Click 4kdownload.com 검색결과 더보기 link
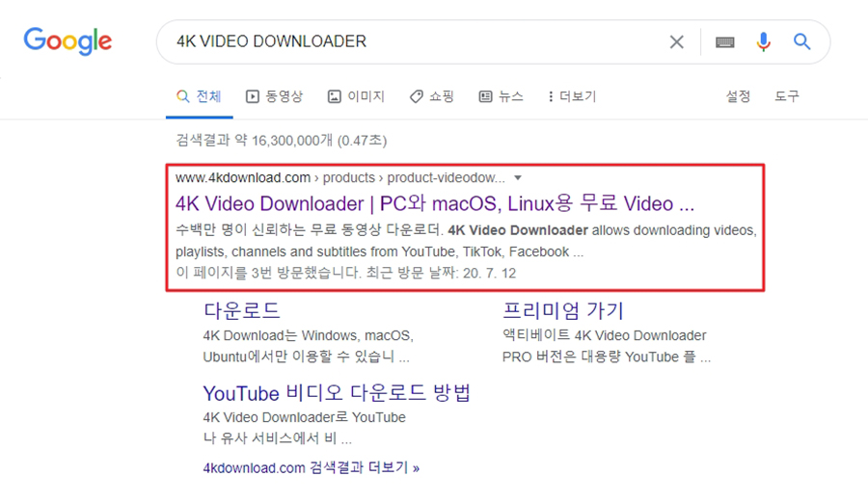868x503 pixels. point(312,467)
